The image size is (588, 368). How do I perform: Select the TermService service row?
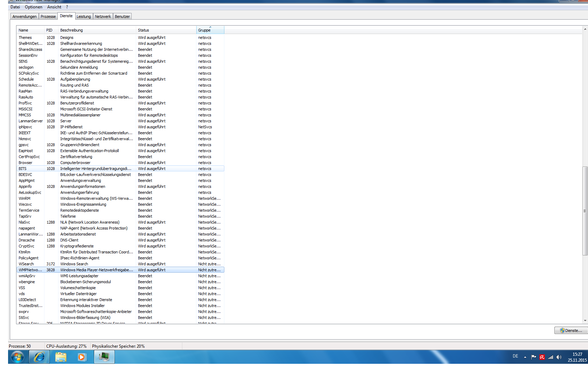click(120, 210)
